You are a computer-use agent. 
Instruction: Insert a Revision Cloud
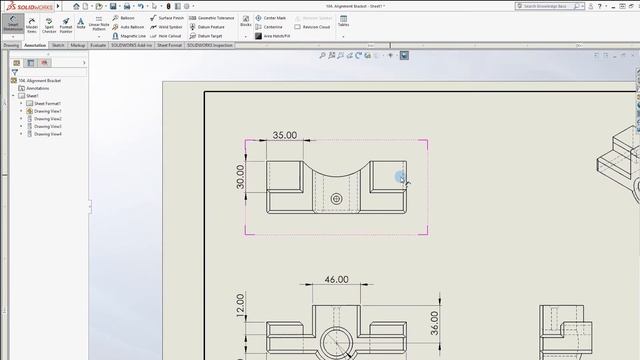pos(312,27)
